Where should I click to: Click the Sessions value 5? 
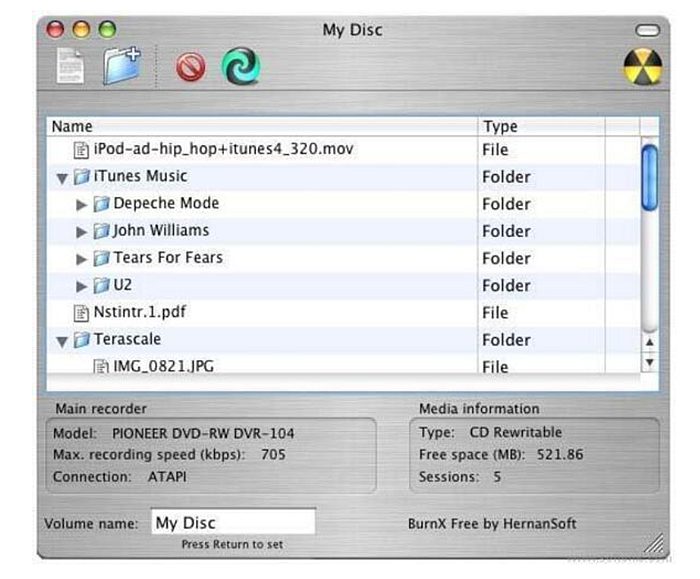pyautogui.click(x=497, y=477)
